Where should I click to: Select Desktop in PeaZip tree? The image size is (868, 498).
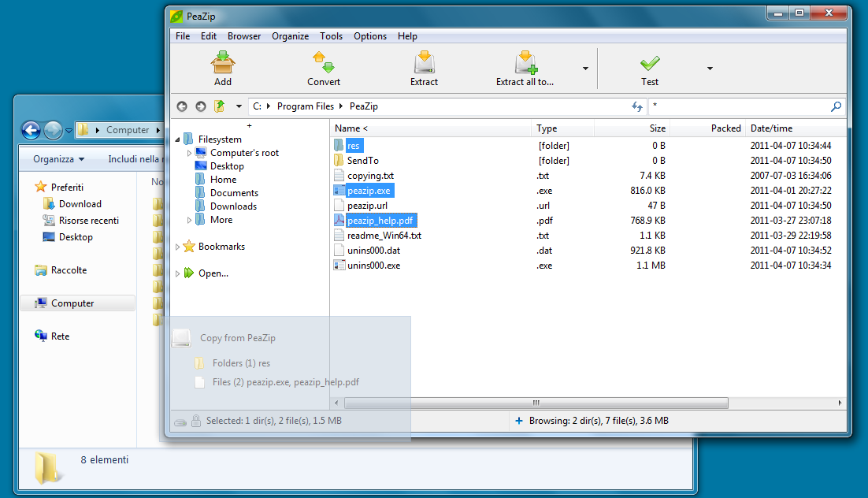click(227, 166)
